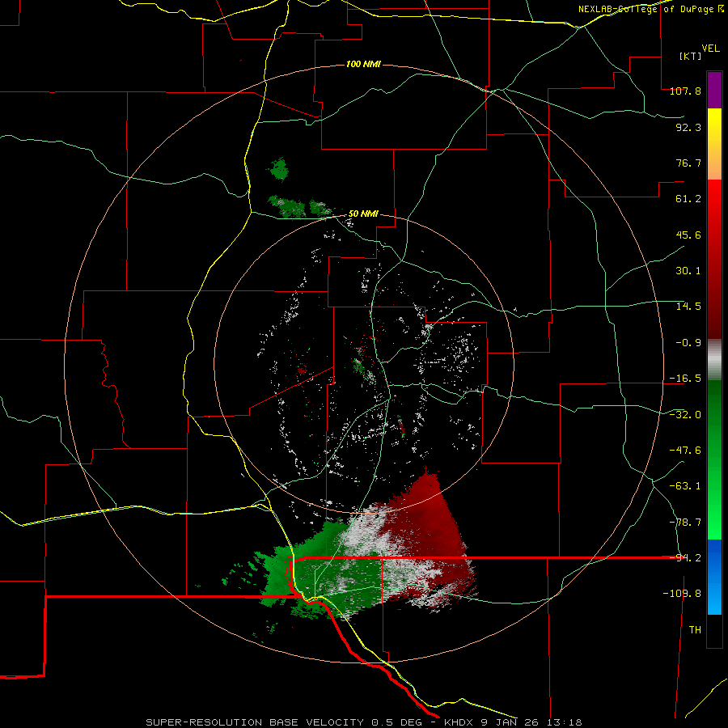Click the NEXLAB-College of DuPage credit text

coord(650,9)
